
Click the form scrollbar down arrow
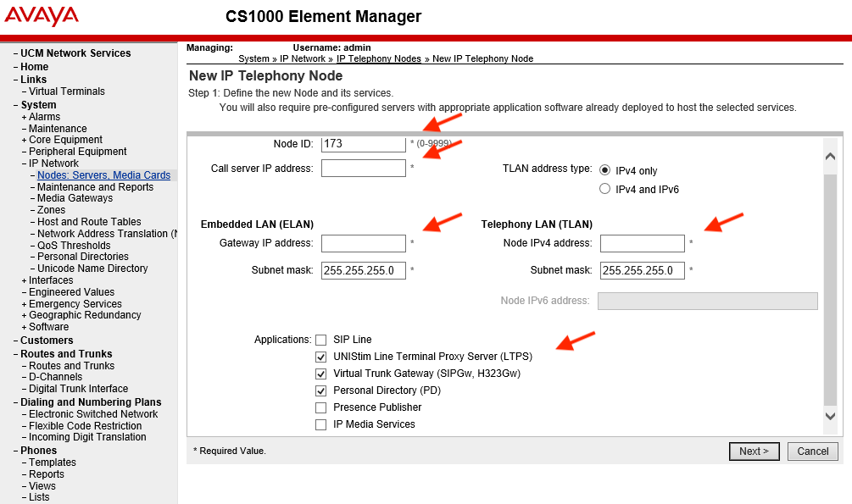830,416
